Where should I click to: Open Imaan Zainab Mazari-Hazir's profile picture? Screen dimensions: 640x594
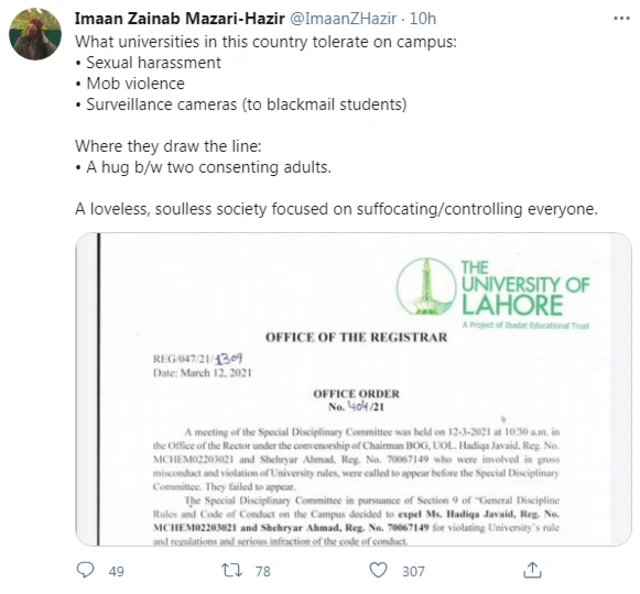pyautogui.click(x=36, y=35)
